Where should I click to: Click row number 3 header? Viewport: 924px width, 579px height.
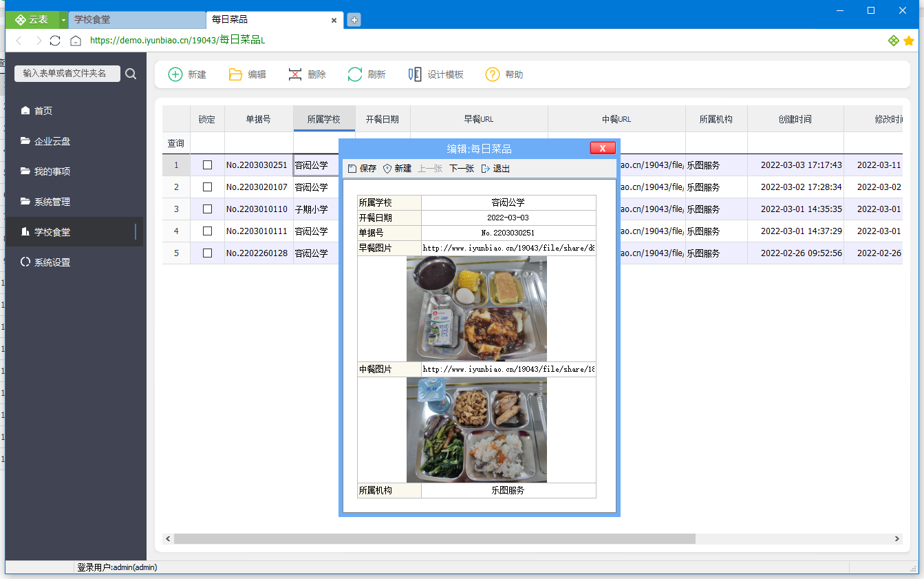[176, 209]
